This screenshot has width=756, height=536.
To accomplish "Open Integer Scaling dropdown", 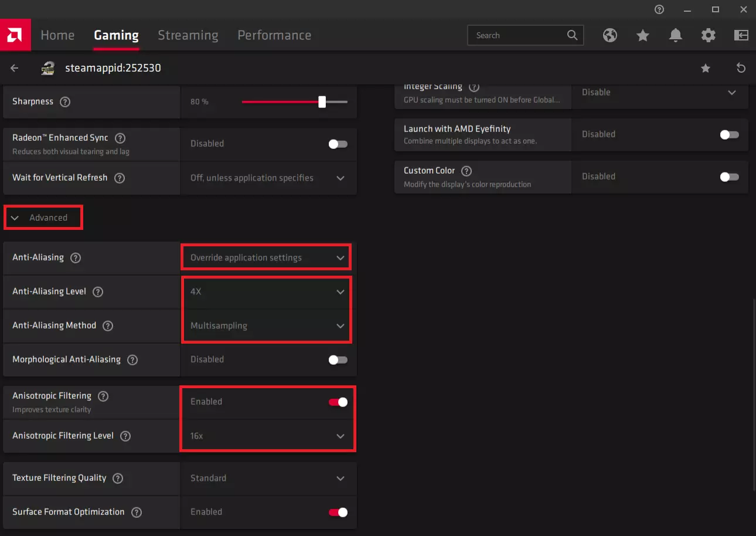I will click(659, 93).
